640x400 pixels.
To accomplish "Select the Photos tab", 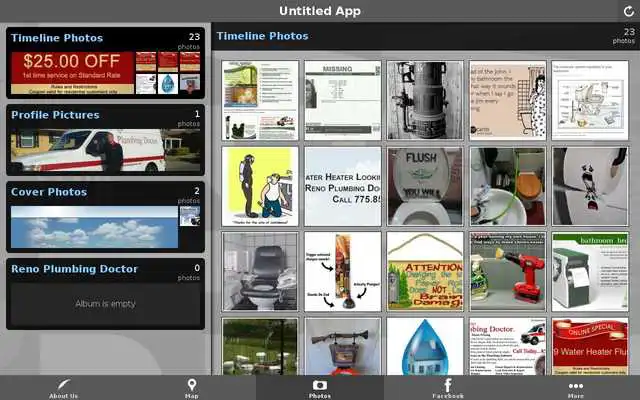I will 320,388.
